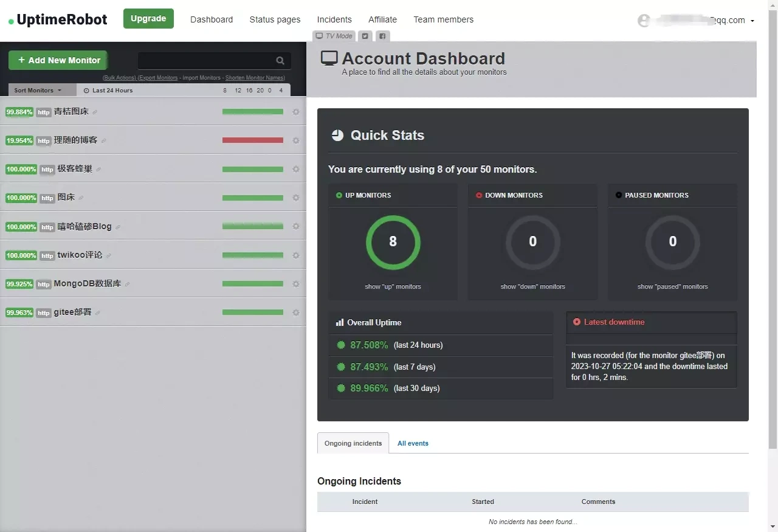Screen dimensions: 778x532
Task: Click the Latest downtime heading
Action: point(614,322)
